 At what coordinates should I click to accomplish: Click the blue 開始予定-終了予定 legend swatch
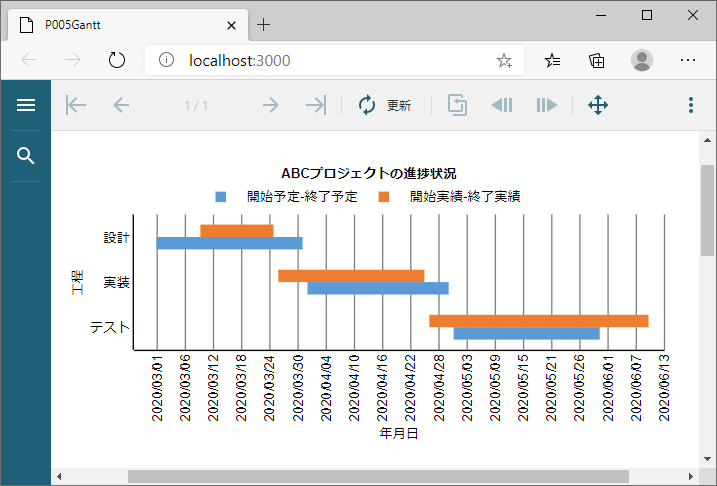tap(221, 197)
